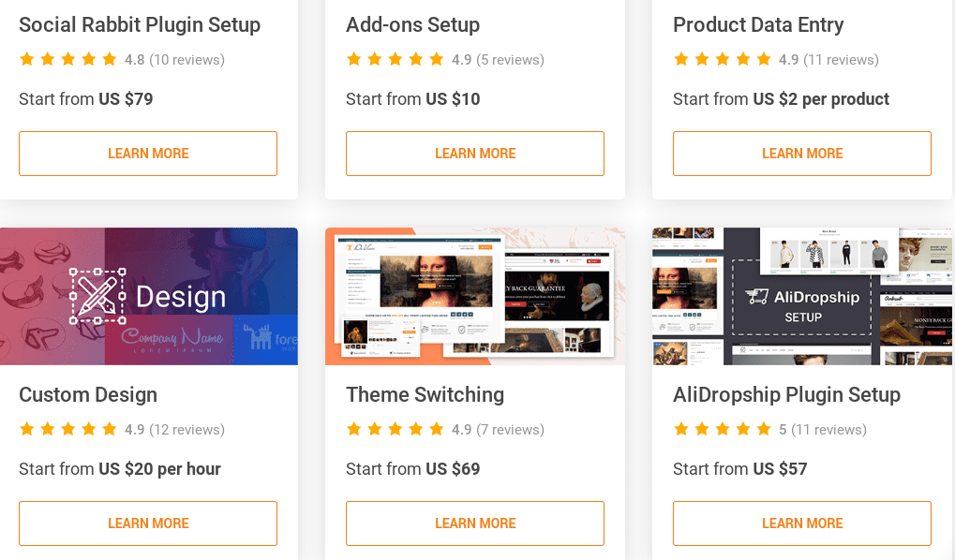Open the Product Data Entry title

click(758, 25)
